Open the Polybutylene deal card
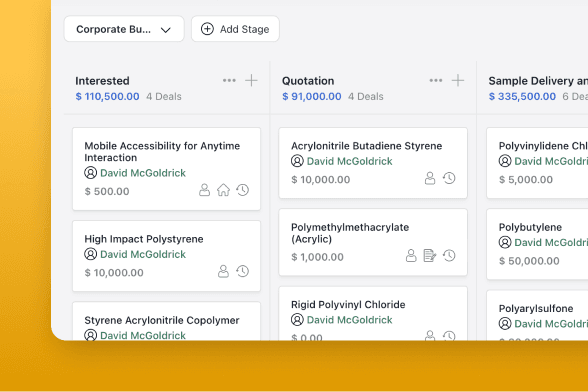The width and height of the screenshot is (588, 392). 537,244
